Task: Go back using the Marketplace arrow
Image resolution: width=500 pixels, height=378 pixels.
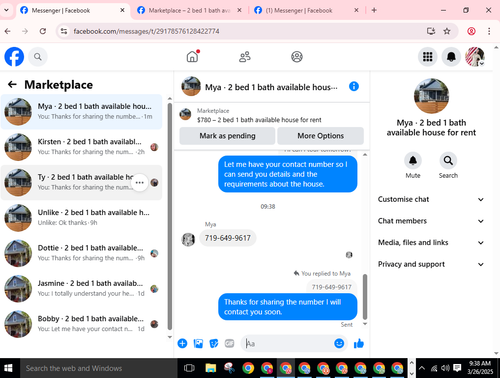Action: coord(12,84)
